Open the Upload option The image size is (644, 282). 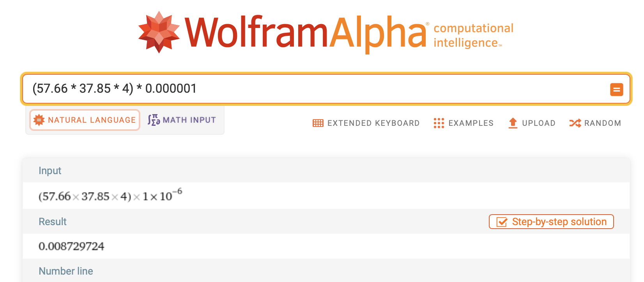click(x=532, y=123)
